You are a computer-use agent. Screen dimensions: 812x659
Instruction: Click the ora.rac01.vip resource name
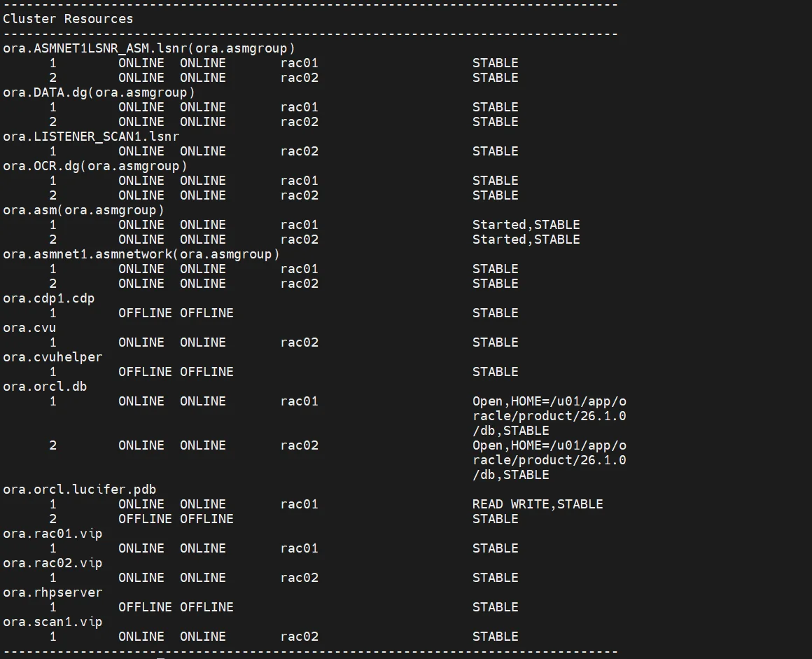(x=52, y=534)
